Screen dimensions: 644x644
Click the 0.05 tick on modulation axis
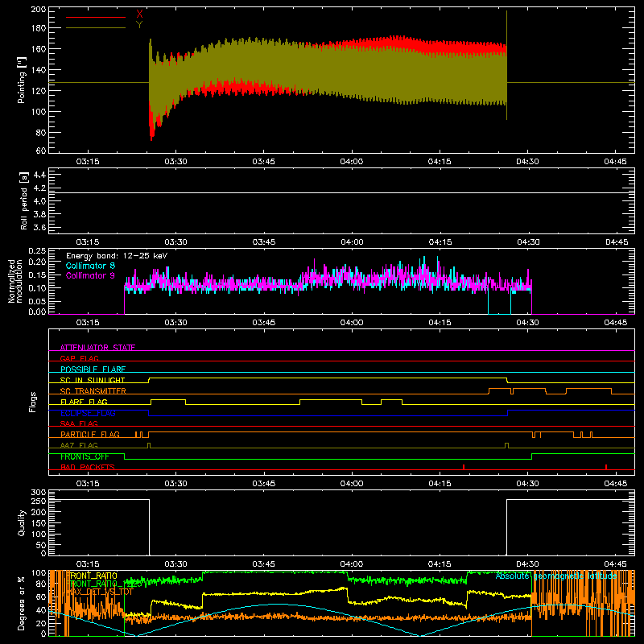coord(37,301)
